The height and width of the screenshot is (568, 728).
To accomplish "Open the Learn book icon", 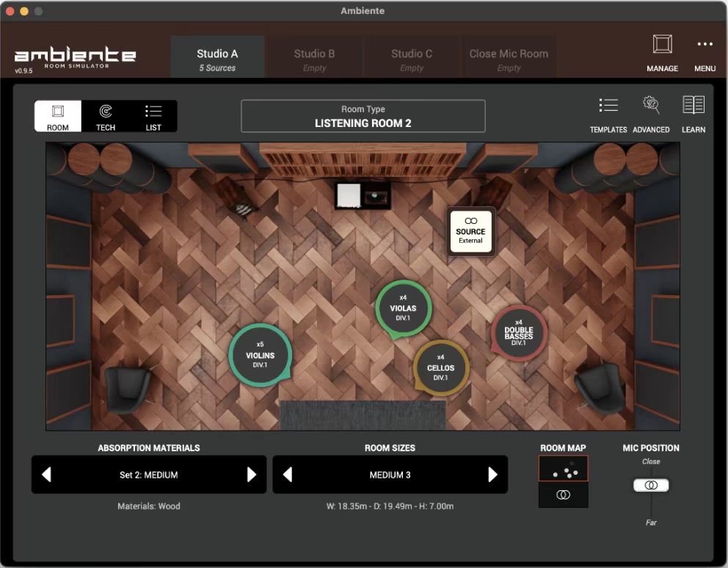I will (x=693, y=106).
